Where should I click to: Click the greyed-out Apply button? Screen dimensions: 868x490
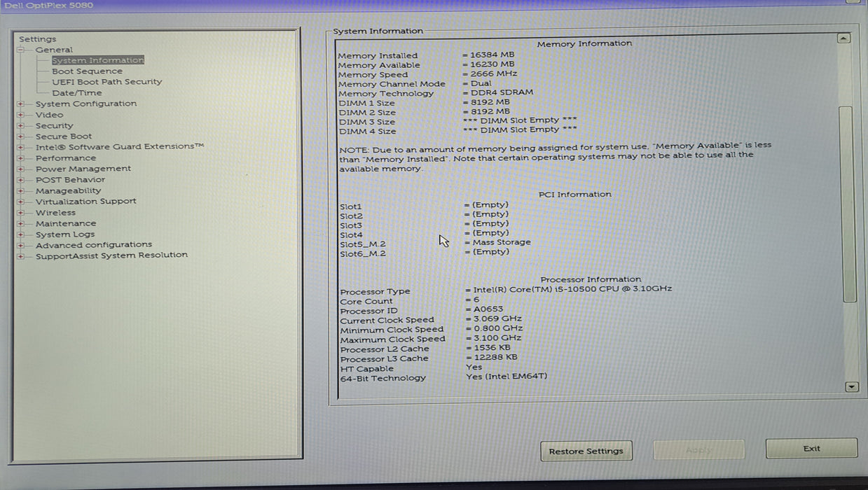point(698,450)
